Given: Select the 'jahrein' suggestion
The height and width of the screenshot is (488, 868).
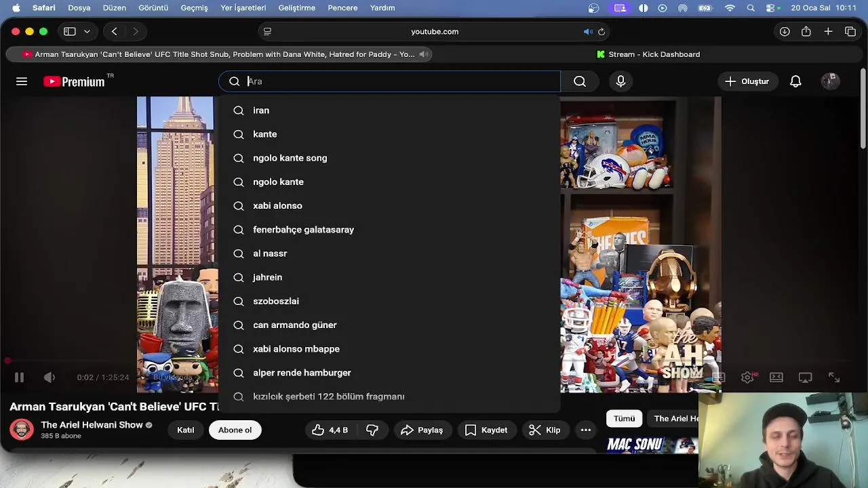Looking at the screenshot, I should 389,277.
